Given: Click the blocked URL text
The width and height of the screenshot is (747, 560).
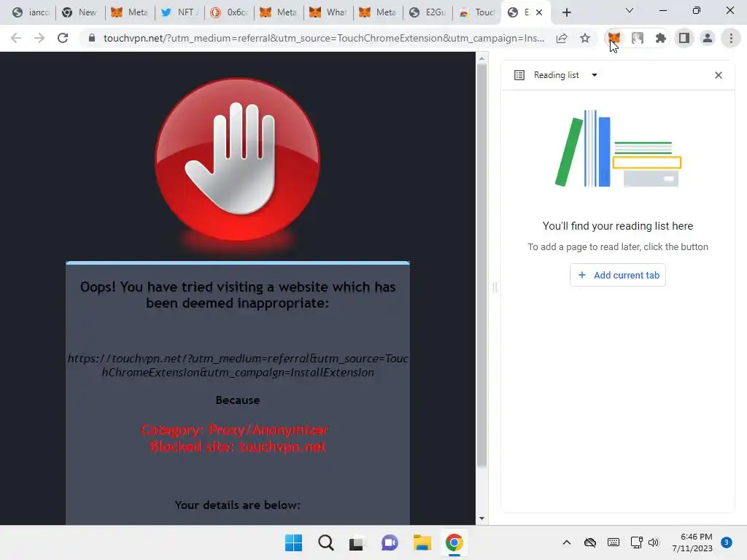Looking at the screenshot, I should pyautogui.click(x=238, y=365).
